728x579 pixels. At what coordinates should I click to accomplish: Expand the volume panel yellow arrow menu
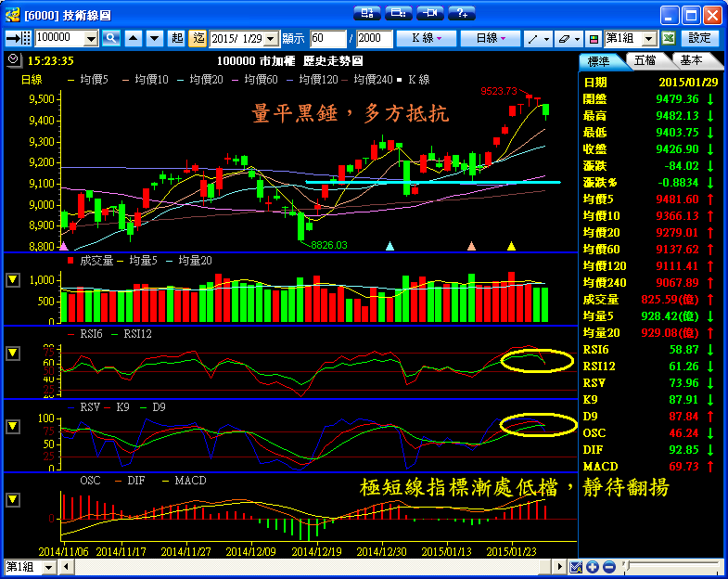pyautogui.click(x=13, y=279)
